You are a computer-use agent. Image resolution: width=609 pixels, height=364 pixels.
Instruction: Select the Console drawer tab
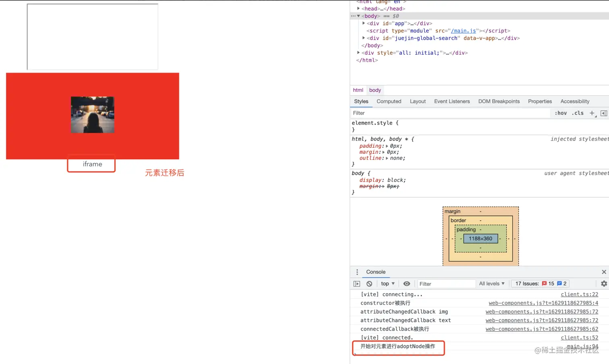[376, 272]
